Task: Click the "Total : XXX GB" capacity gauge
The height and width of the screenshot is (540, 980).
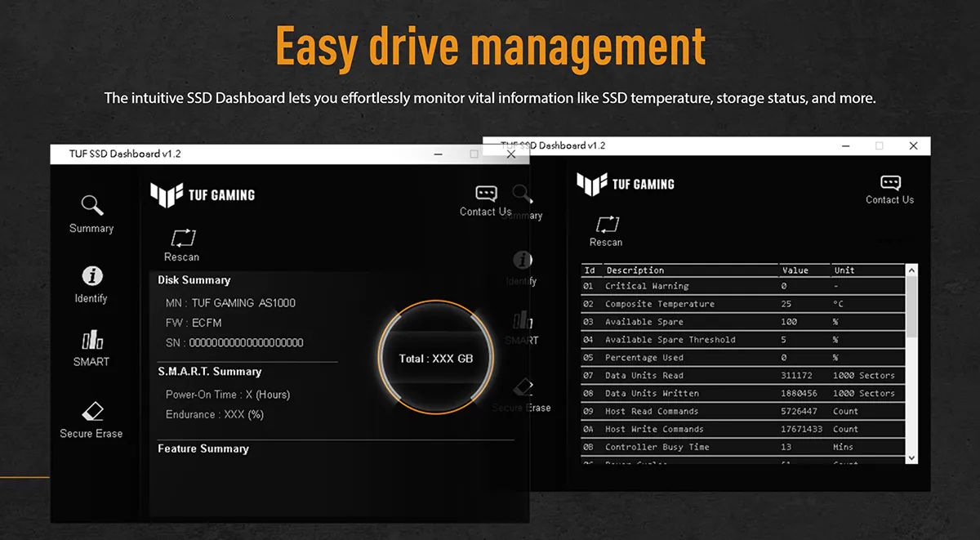Action: pyautogui.click(x=436, y=358)
